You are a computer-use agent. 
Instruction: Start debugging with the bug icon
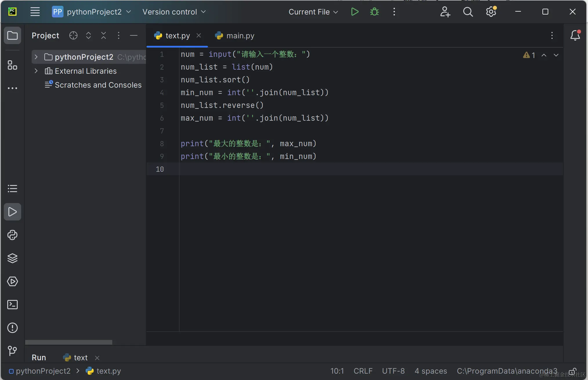pos(374,12)
